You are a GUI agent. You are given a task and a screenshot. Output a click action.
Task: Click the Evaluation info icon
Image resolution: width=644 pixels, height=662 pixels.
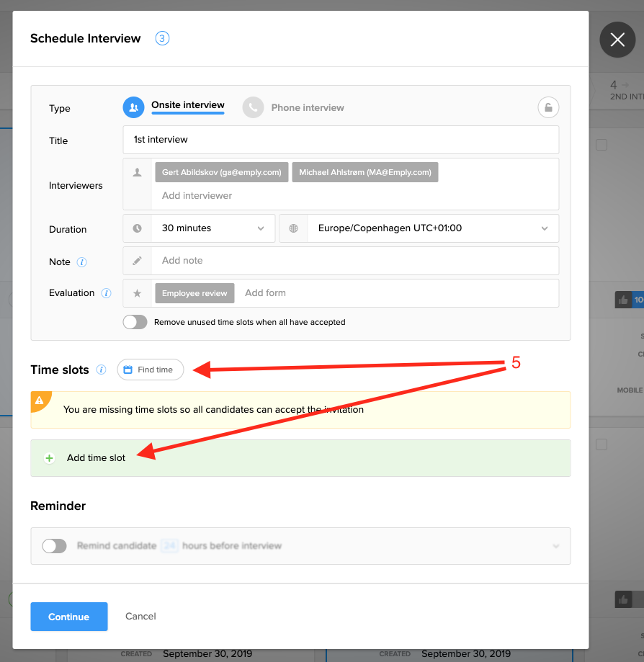pyautogui.click(x=107, y=293)
